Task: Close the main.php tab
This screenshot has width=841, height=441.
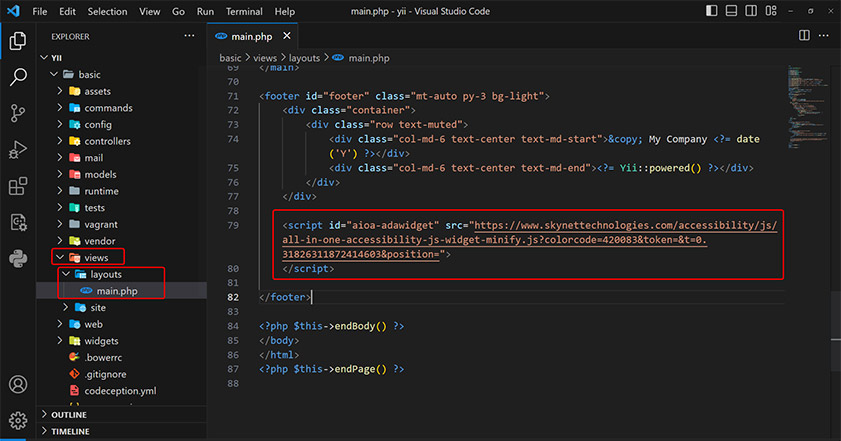Action: pyautogui.click(x=287, y=35)
